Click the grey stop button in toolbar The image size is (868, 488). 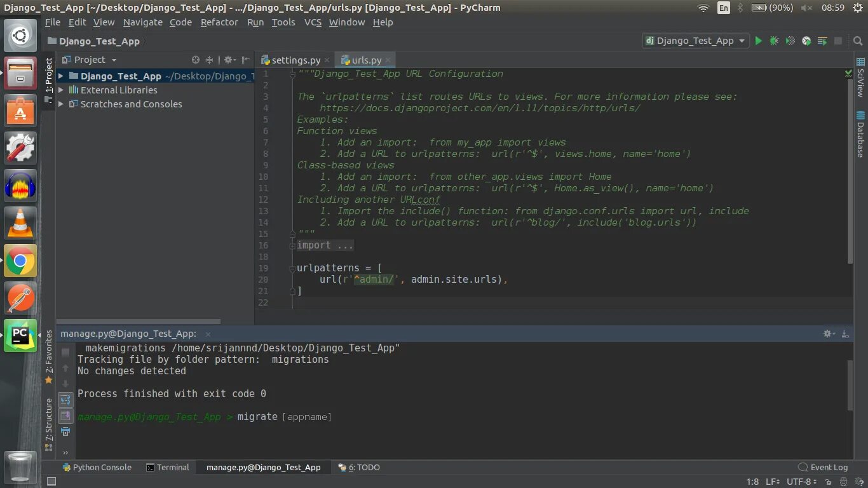(x=838, y=41)
